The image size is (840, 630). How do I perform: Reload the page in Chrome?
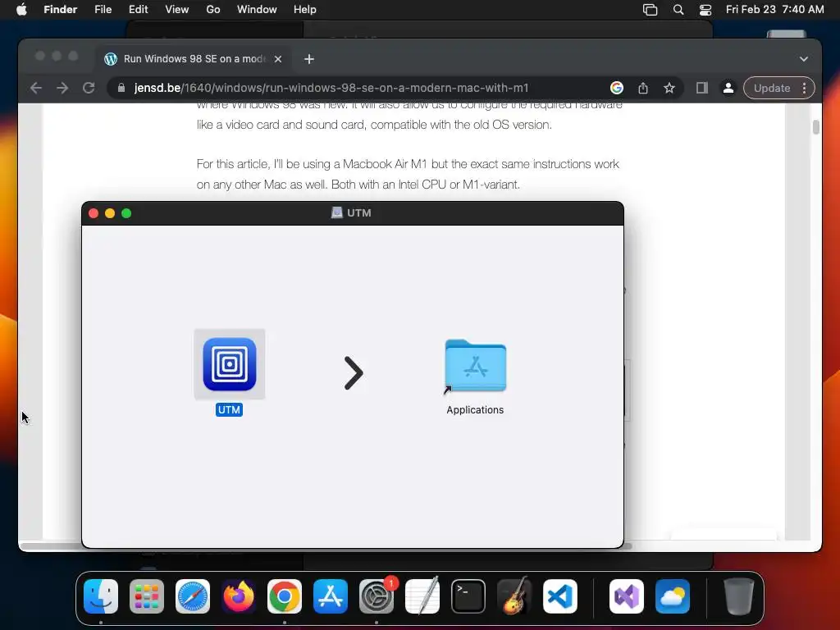[89, 88]
